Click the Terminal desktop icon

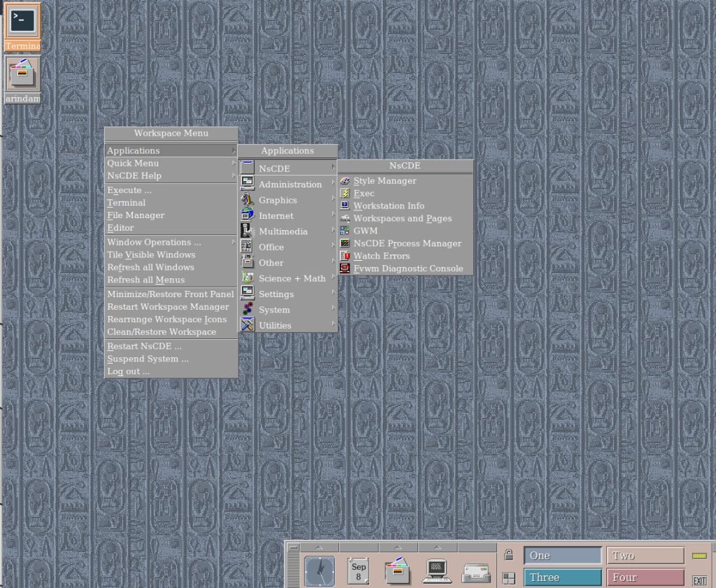[x=22, y=27]
